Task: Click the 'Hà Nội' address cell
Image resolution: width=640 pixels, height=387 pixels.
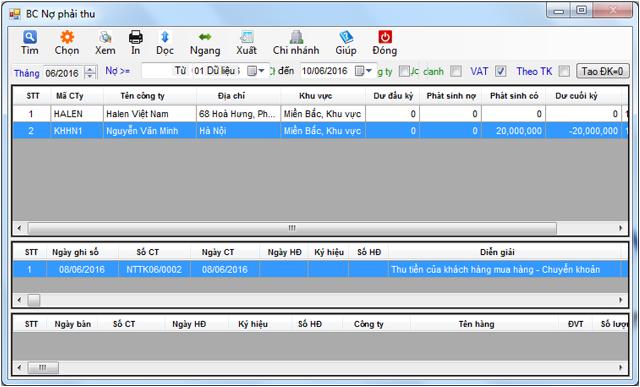Action: [x=238, y=131]
